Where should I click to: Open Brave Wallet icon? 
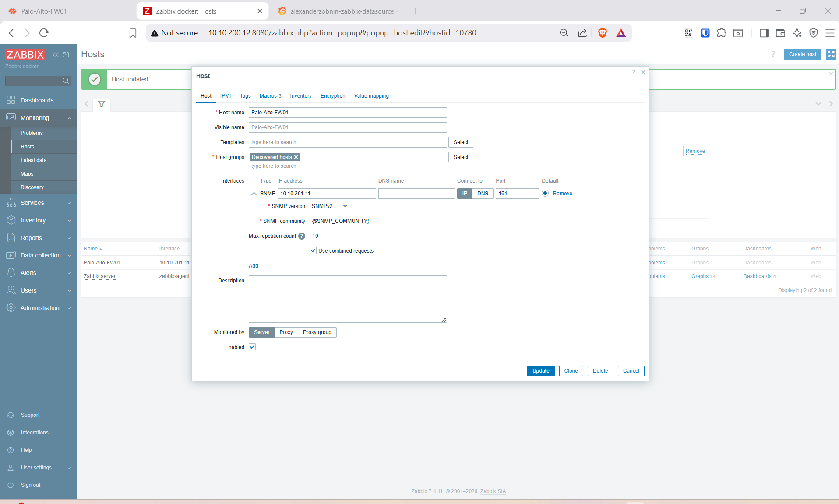[780, 33]
